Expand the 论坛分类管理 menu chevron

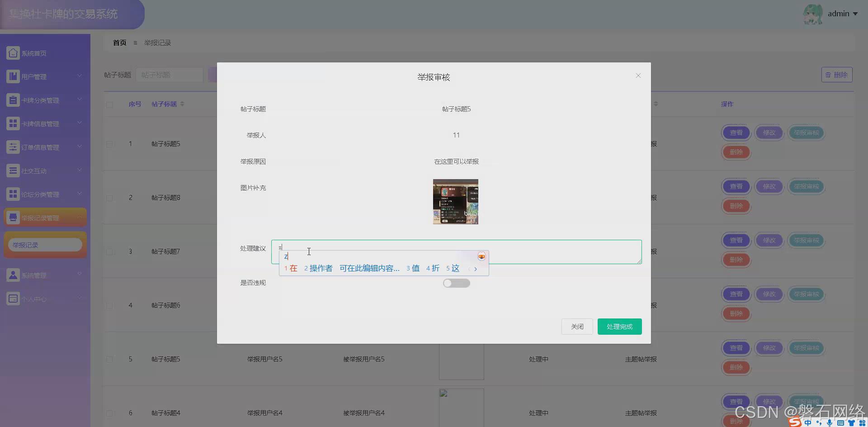(80, 194)
